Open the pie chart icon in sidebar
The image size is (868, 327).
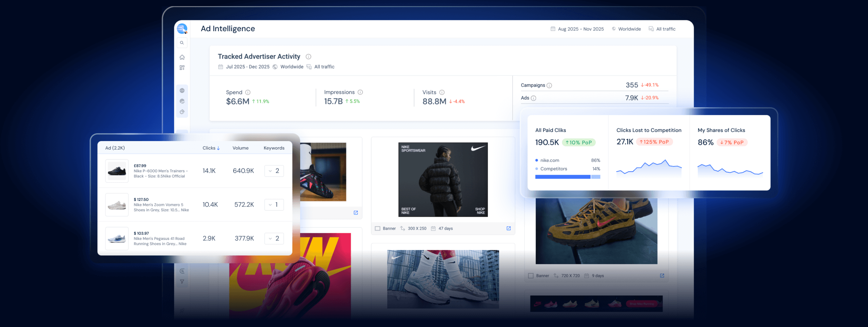(x=182, y=112)
